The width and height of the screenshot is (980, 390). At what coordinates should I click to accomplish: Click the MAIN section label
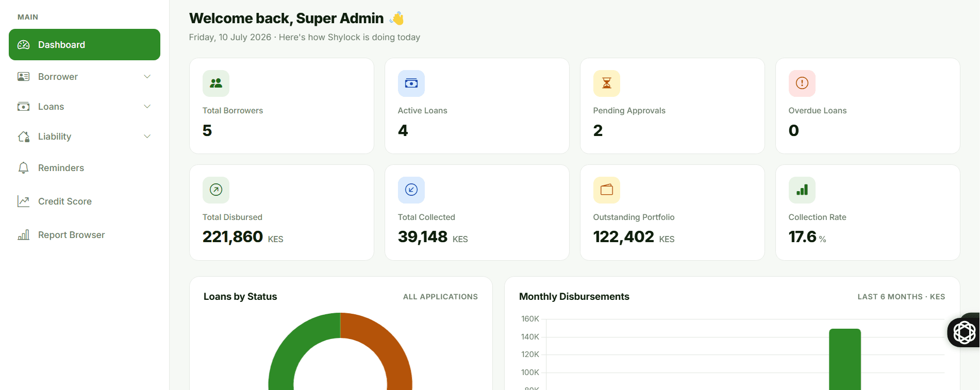(x=28, y=17)
